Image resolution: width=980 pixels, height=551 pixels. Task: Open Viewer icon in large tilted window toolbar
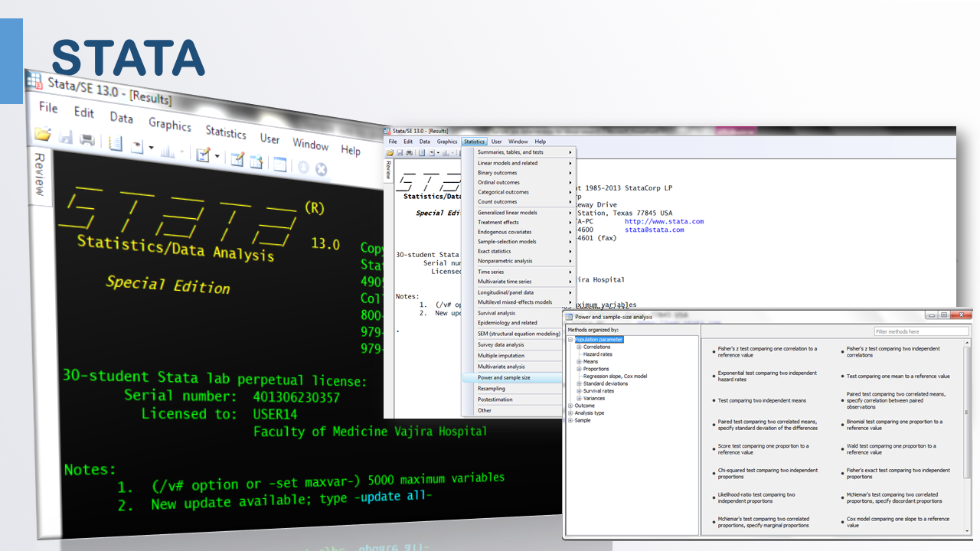pyautogui.click(x=137, y=145)
